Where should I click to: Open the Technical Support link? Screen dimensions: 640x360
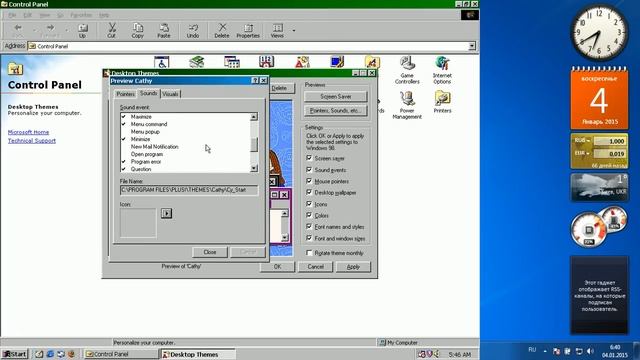coord(32,141)
